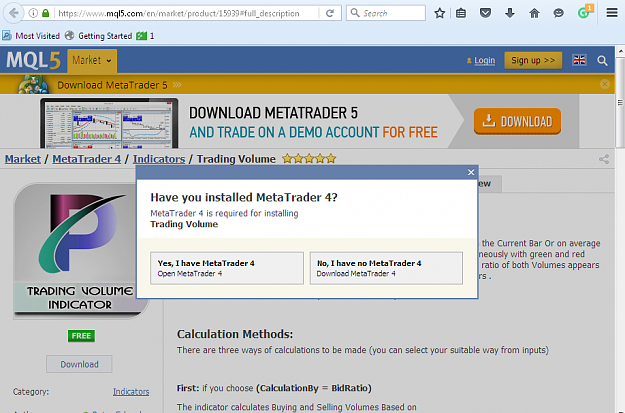
Task: Open the downloads arrow icon
Action: click(510, 13)
